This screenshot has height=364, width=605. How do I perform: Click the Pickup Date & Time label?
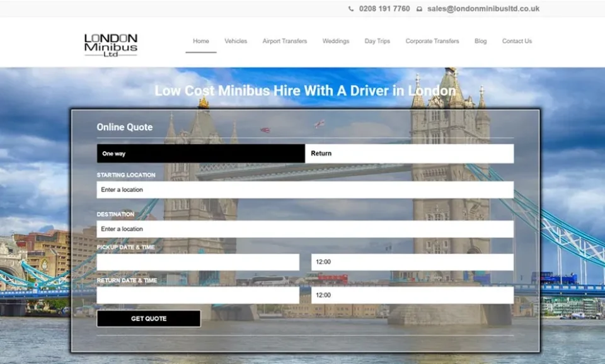(126, 247)
